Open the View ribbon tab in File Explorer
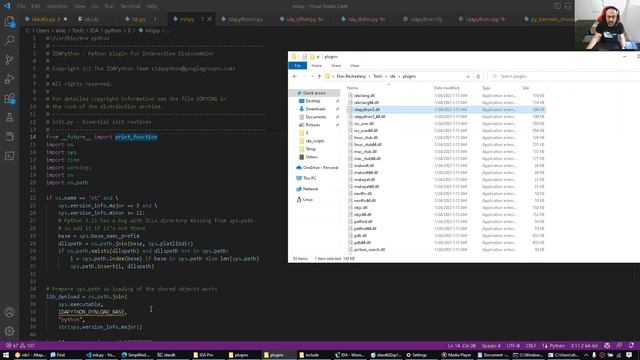 coord(354,66)
